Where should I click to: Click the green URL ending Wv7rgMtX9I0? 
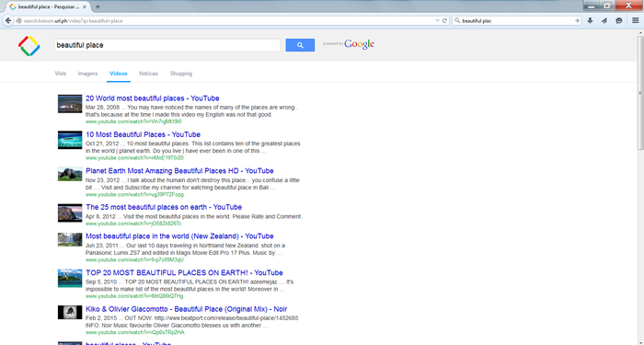coord(133,121)
